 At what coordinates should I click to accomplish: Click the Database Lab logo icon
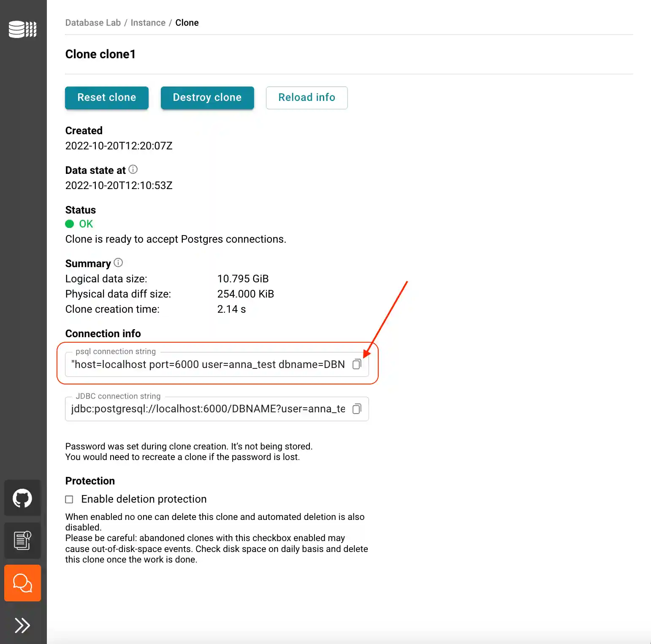[x=22, y=30]
